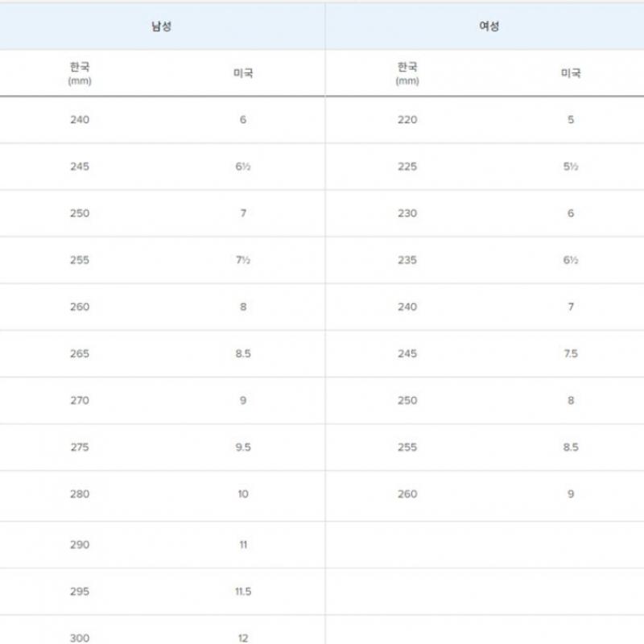Select the 280 men's Korean size
Image resolution: width=644 pixels, height=644 pixels.
(80, 494)
